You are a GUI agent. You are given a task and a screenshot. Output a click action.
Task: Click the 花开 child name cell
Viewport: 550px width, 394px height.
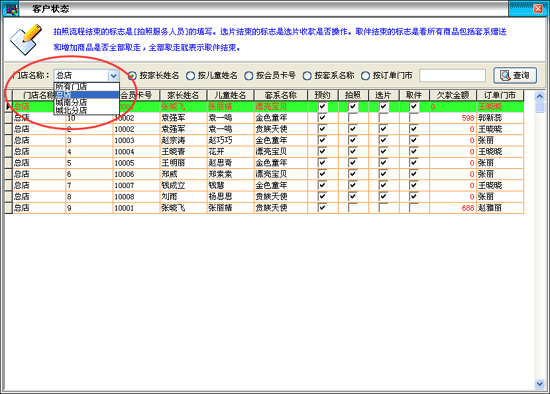230,151
